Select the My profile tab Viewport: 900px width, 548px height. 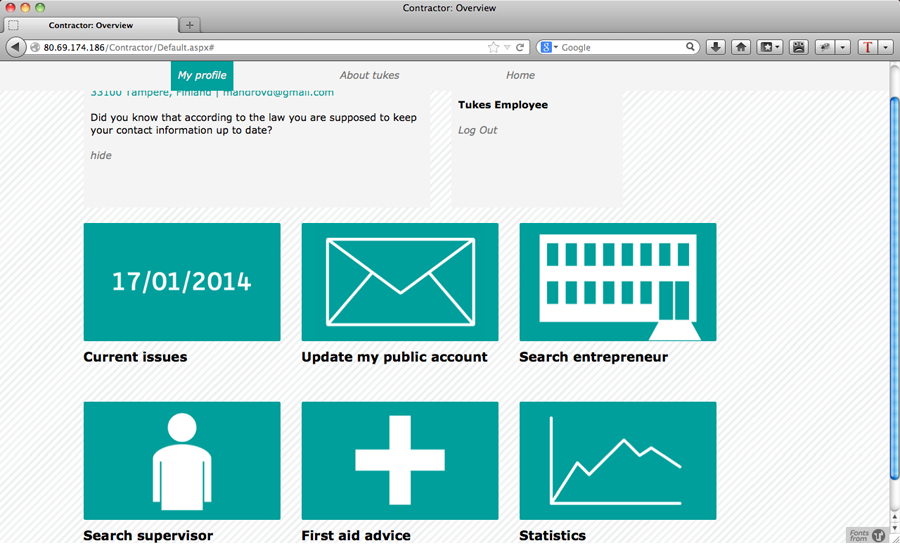pos(202,75)
